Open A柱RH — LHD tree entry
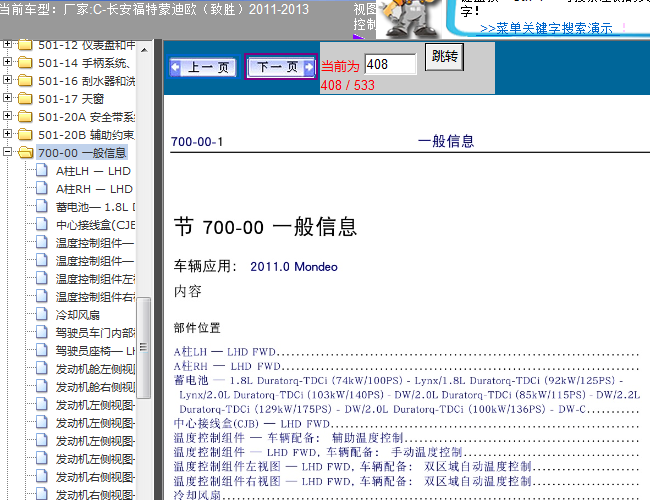Screen dimensions: 650x500 click(95, 189)
